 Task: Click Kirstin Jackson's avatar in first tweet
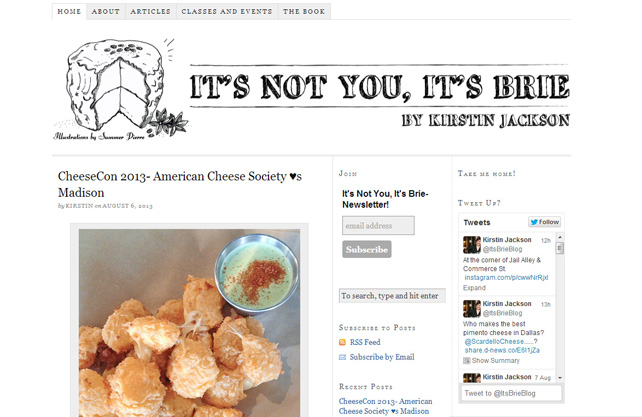click(472, 245)
